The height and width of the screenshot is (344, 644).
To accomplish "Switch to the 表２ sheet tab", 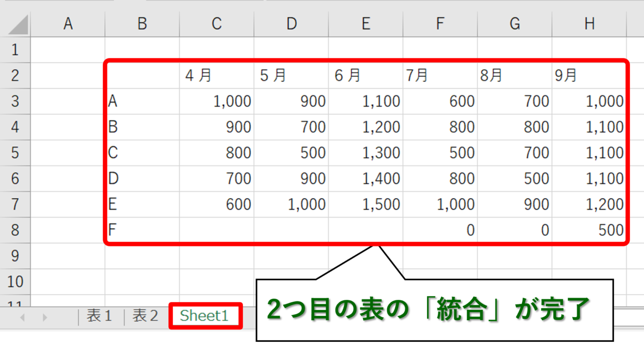I will 146,316.
